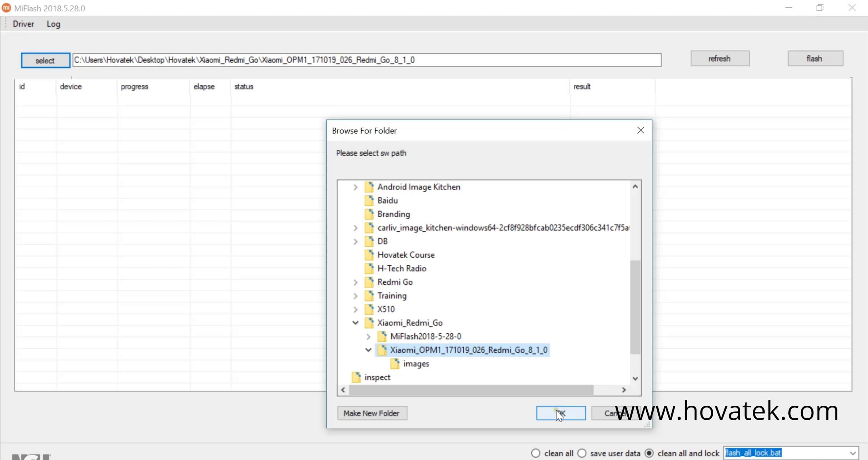This screenshot has width=868, height=460.
Task: Select the Hovatek Course folder icon
Action: tap(369, 255)
